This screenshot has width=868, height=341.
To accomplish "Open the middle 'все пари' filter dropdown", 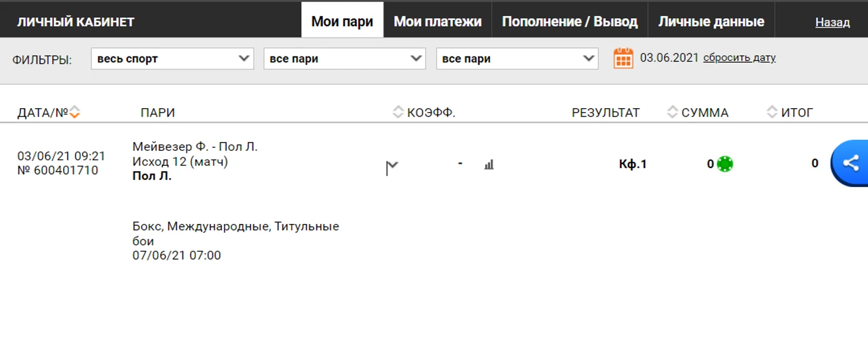I will pos(345,59).
